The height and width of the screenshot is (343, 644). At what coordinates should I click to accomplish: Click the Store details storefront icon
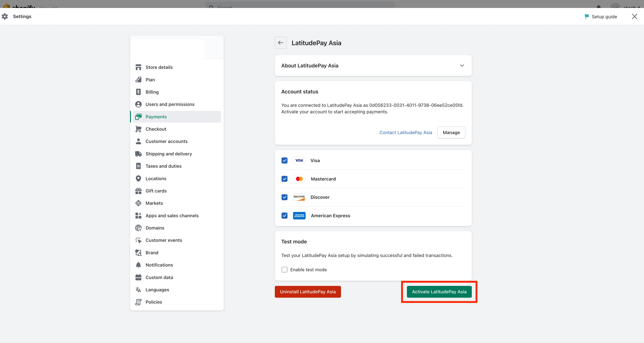coord(138,67)
